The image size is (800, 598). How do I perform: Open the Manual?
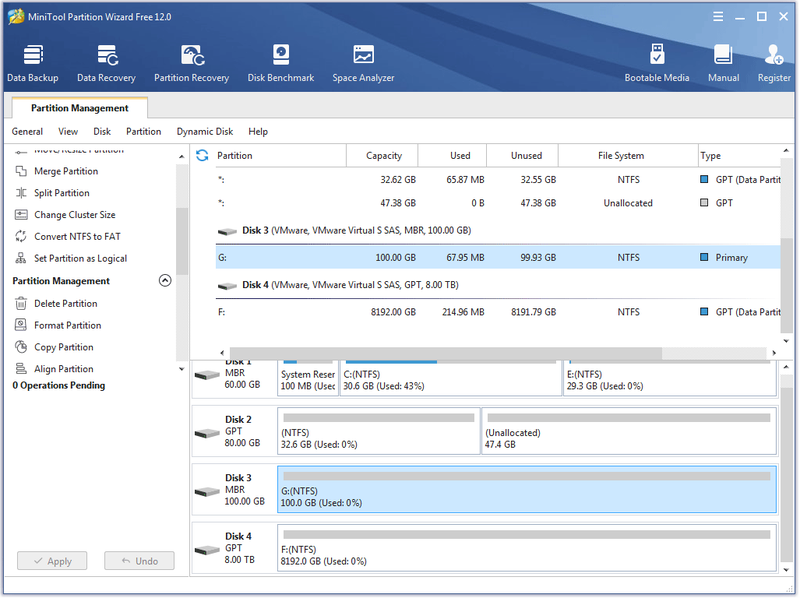[x=723, y=64]
